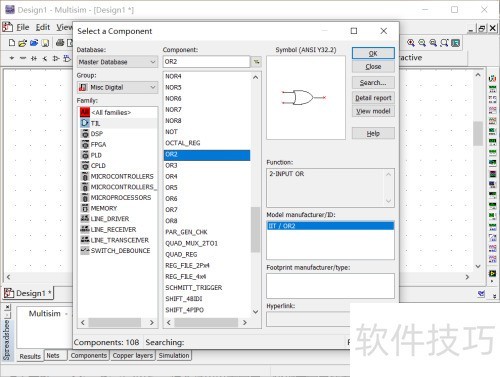Click the MEMORY family chip icon

(85, 208)
